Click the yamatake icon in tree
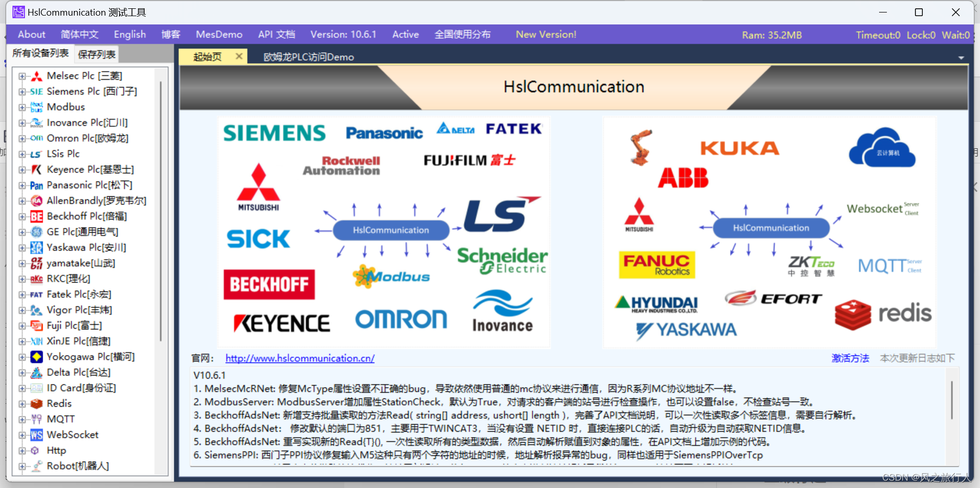The image size is (980, 488). [x=36, y=263]
